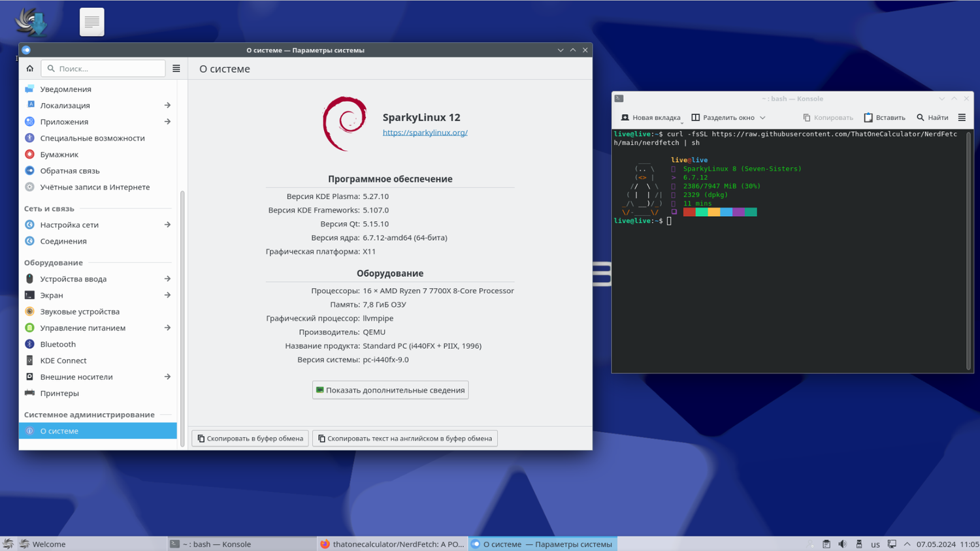
Task: Open the Konsole hamburger menu
Action: coord(962,118)
